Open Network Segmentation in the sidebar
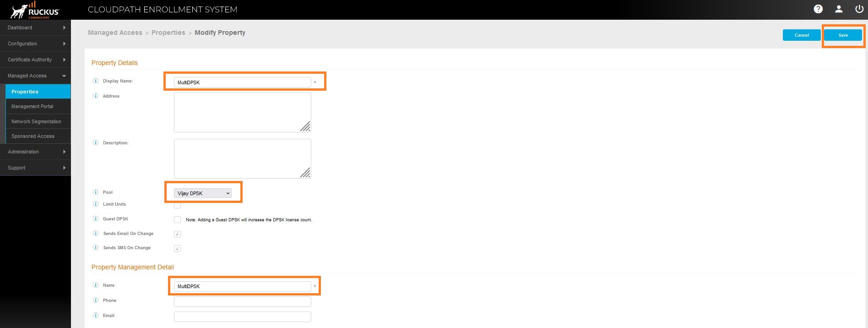Viewport: 868px width, 328px height. click(x=38, y=121)
